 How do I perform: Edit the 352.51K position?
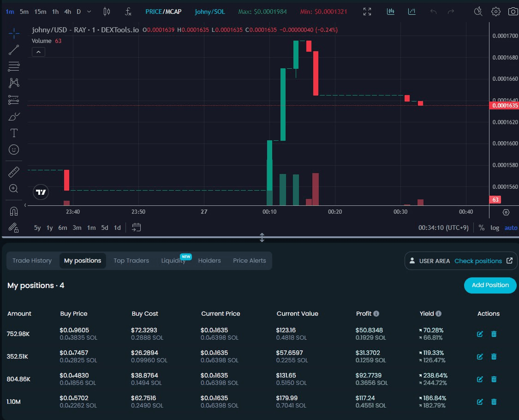click(480, 356)
